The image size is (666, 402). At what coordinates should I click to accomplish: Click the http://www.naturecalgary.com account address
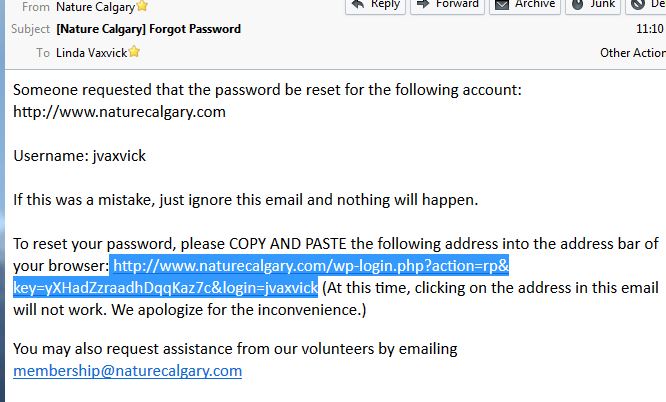pos(119,112)
